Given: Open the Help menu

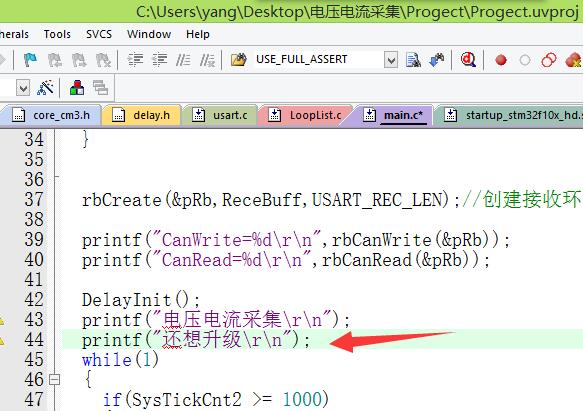Looking at the screenshot, I should (x=198, y=34).
